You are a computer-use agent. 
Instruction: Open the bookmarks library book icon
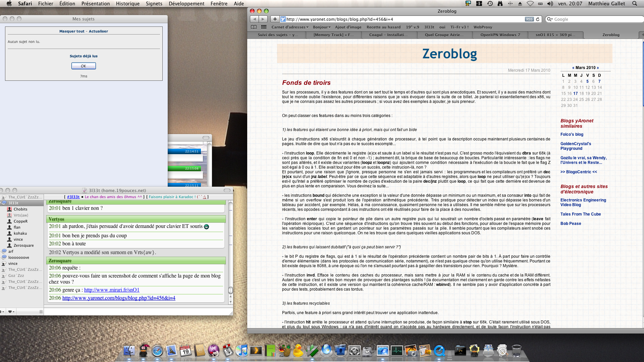254,27
